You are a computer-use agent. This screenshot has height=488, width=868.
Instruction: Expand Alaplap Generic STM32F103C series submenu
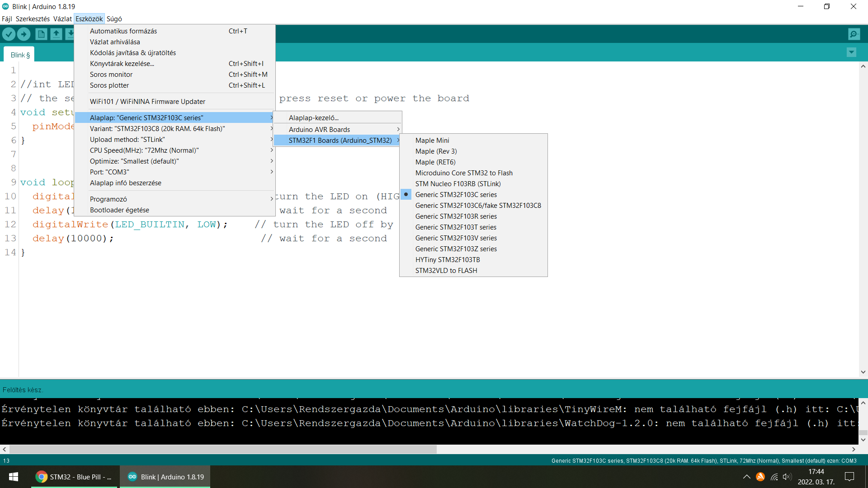click(175, 118)
